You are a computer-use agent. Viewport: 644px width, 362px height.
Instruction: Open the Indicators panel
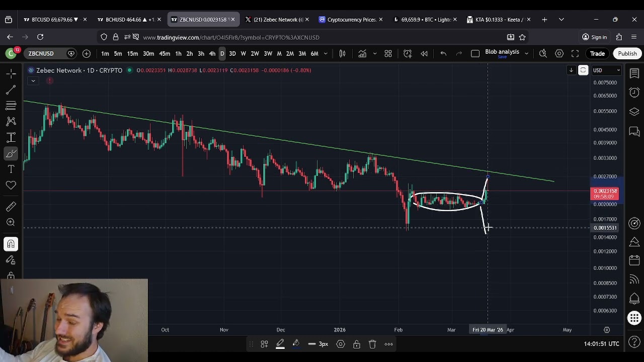(x=362, y=53)
